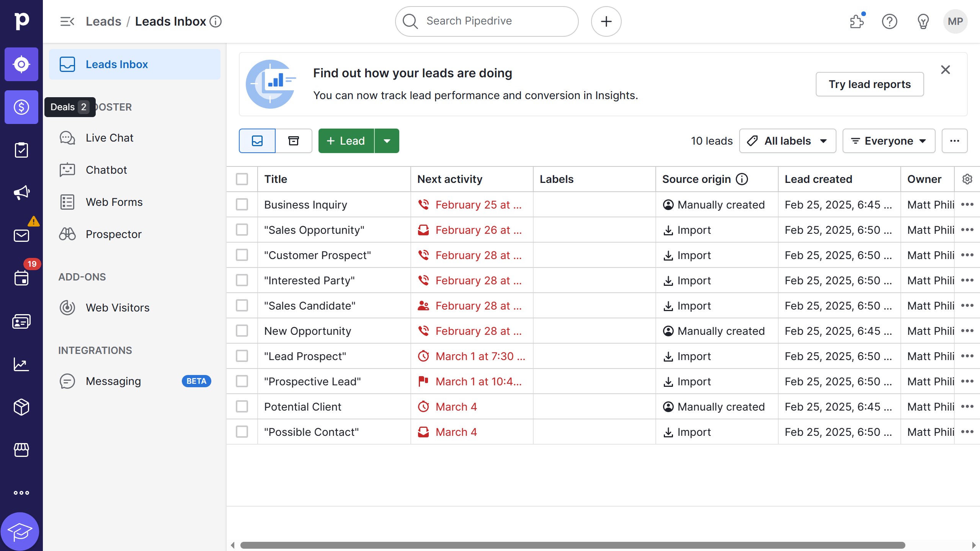
Task: Expand the green Lead button arrow
Action: pos(387,141)
